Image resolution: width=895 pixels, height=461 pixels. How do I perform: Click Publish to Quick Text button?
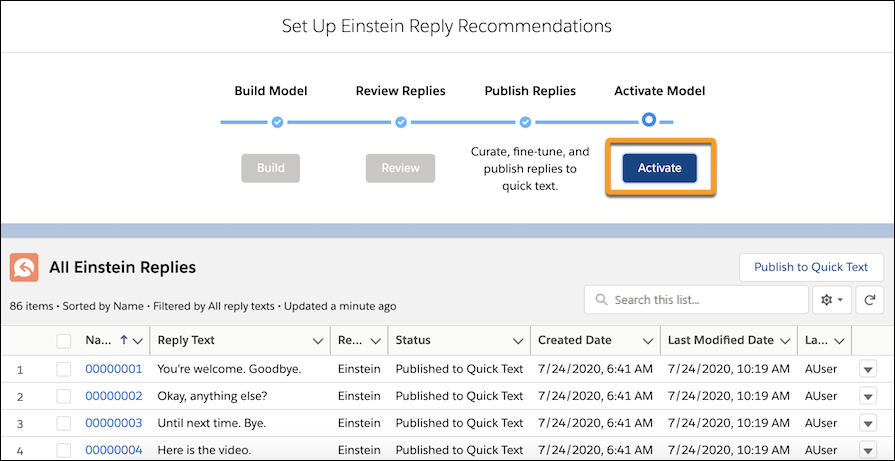(x=811, y=267)
